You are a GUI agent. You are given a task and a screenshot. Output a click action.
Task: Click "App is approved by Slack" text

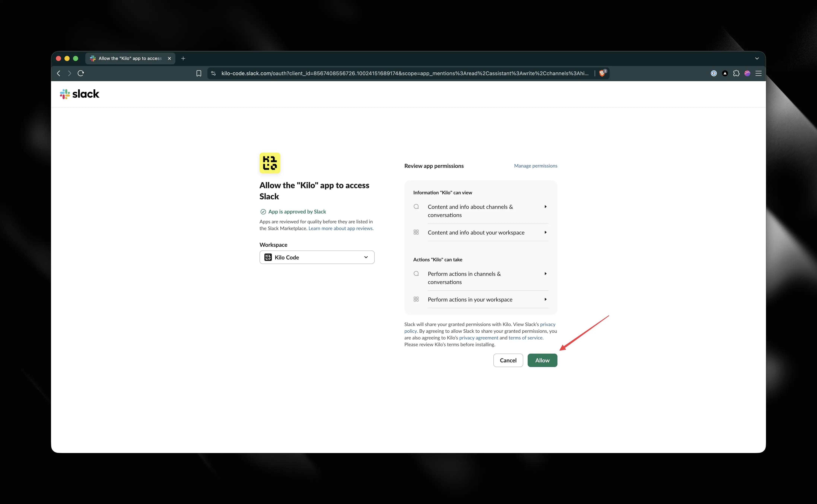pyautogui.click(x=297, y=212)
